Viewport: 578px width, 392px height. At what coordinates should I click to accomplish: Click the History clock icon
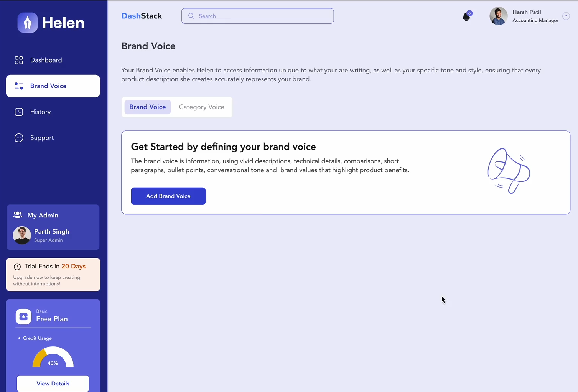[19, 112]
